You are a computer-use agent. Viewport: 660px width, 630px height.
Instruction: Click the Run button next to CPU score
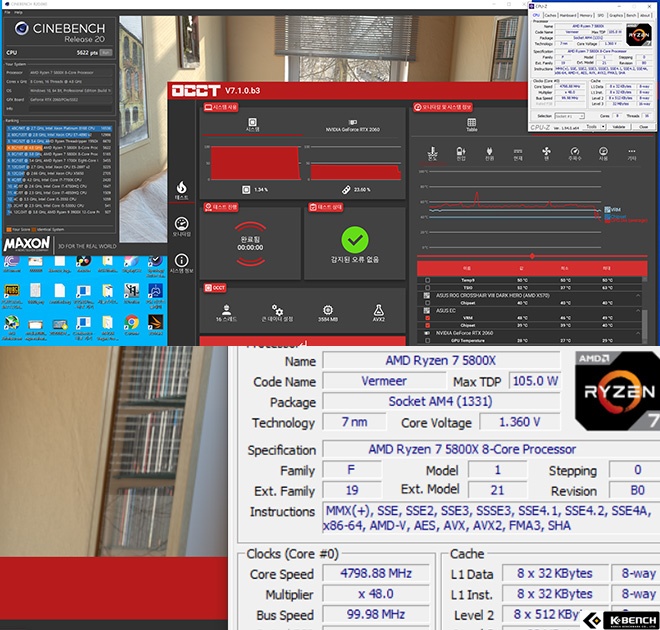[106, 53]
